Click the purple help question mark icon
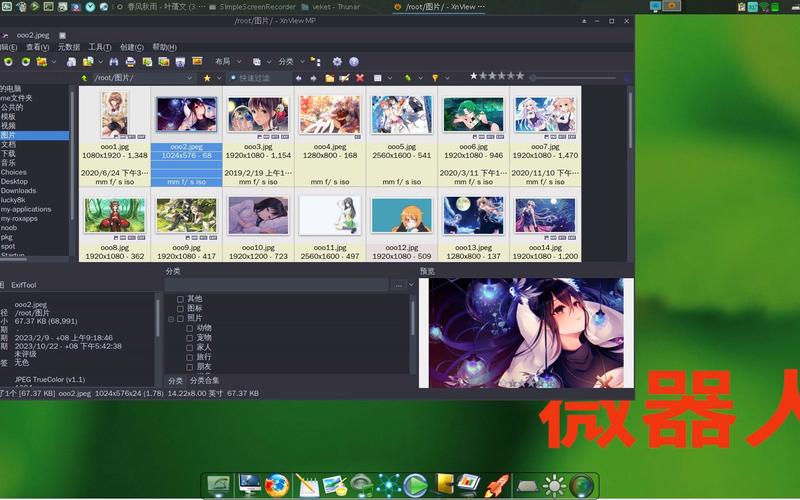The height and width of the screenshot is (500, 800). pos(354,62)
